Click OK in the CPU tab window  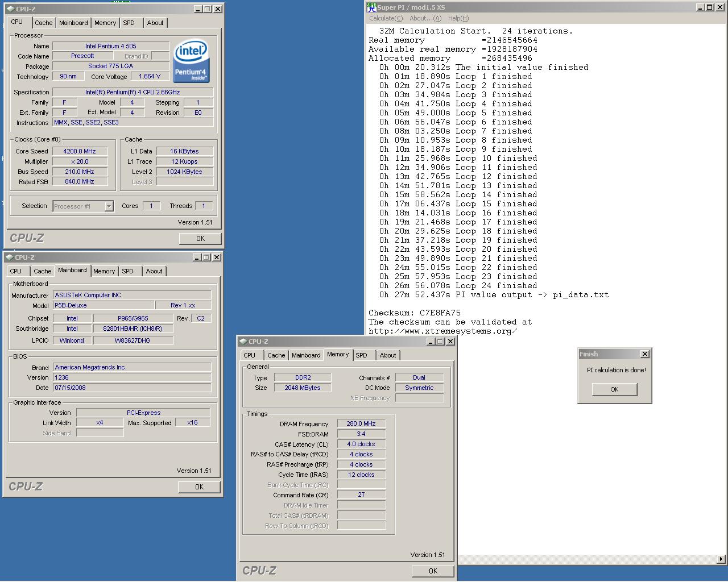point(200,239)
